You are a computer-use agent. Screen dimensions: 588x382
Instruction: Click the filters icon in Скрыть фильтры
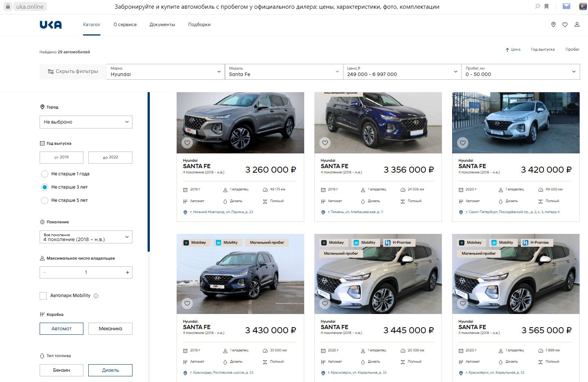click(x=51, y=71)
